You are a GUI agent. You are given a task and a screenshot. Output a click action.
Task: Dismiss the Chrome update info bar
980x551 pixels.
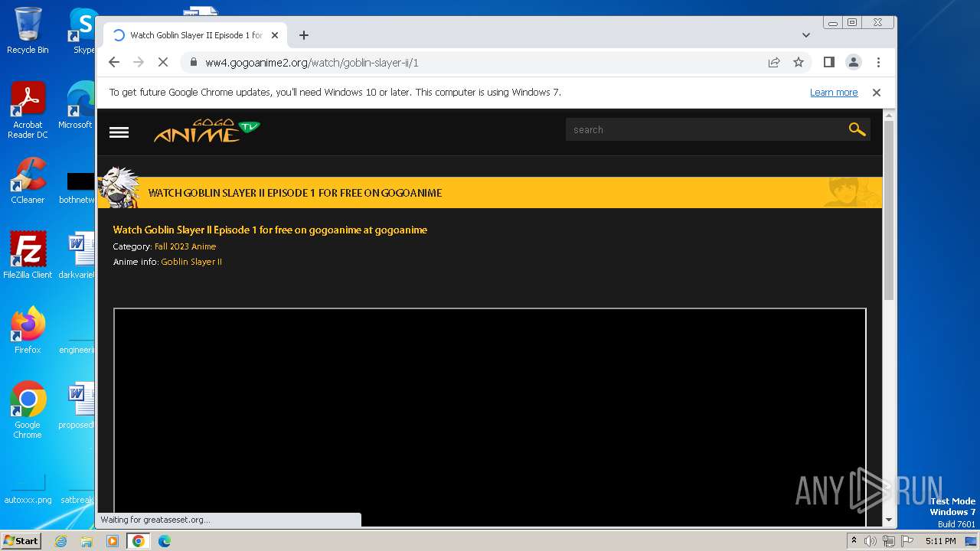pyautogui.click(x=877, y=93)
